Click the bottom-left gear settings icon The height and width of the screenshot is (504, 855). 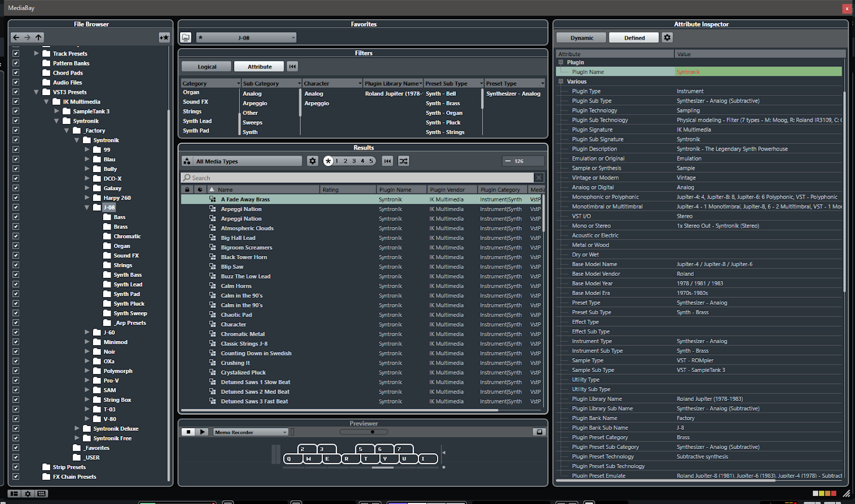pos(28,494)
